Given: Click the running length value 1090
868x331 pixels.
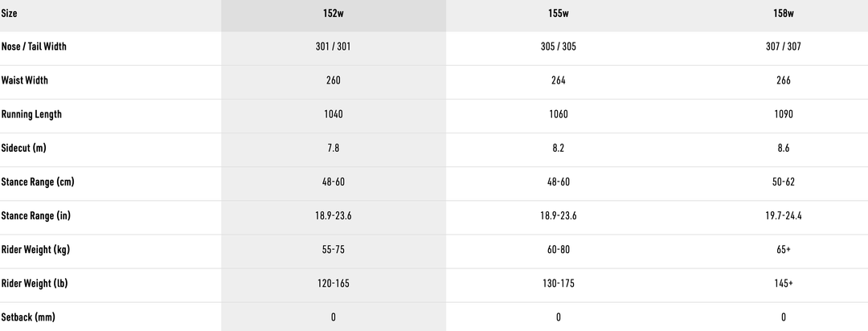Looking at the screenshot, I should coord(784,114).
